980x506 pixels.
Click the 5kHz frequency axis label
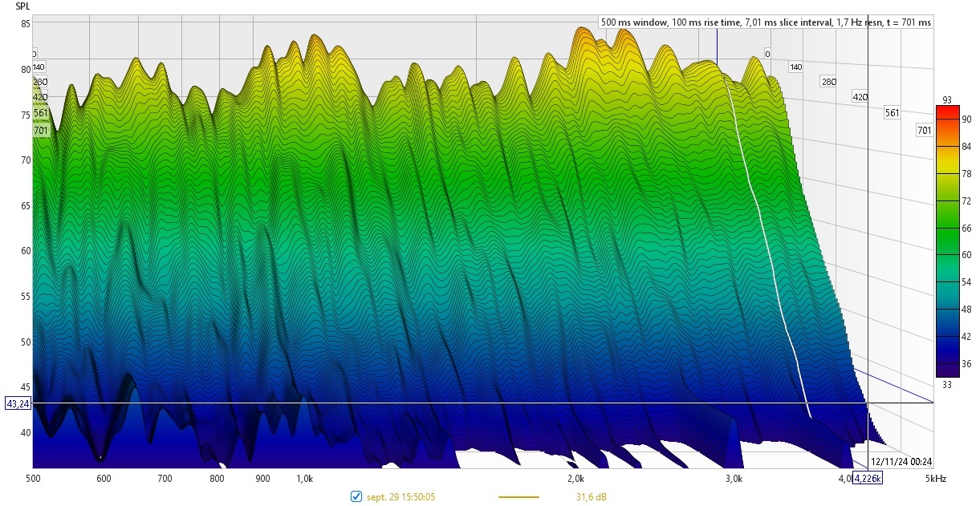coord(935,479)
